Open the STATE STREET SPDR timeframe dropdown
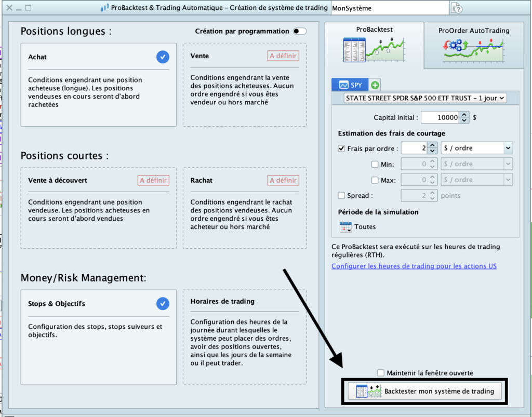 [x=425, y=98]
